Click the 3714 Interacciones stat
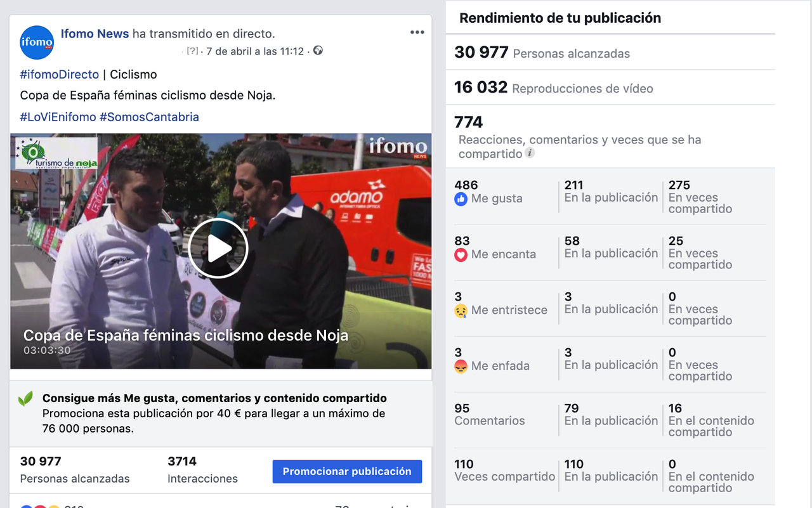The image size is (812, 508). pos(202,469)
